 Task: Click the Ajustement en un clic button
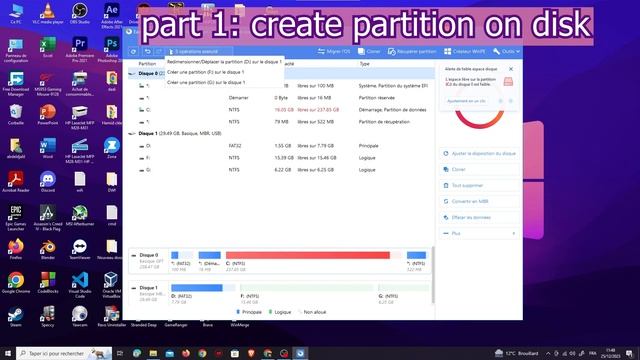point(466,101)
